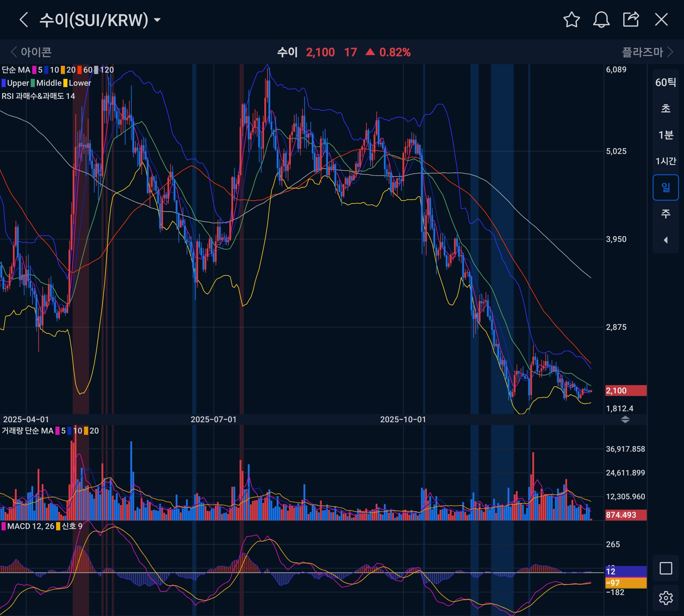
Task: Switch to 주 weekly timeframe
Action: click(x=666, y=213)
